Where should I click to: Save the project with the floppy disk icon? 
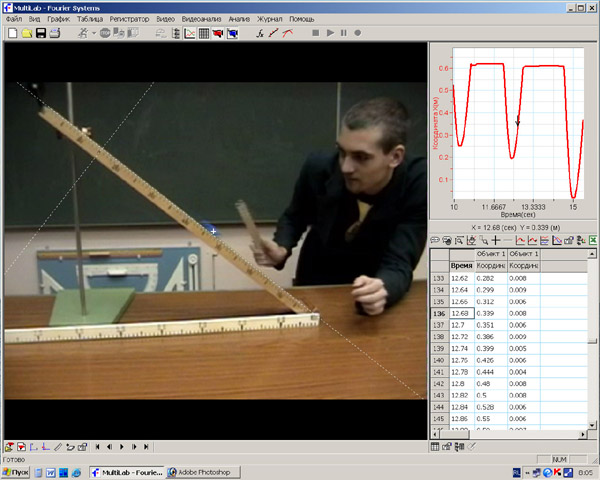click(x=41, y=33)
